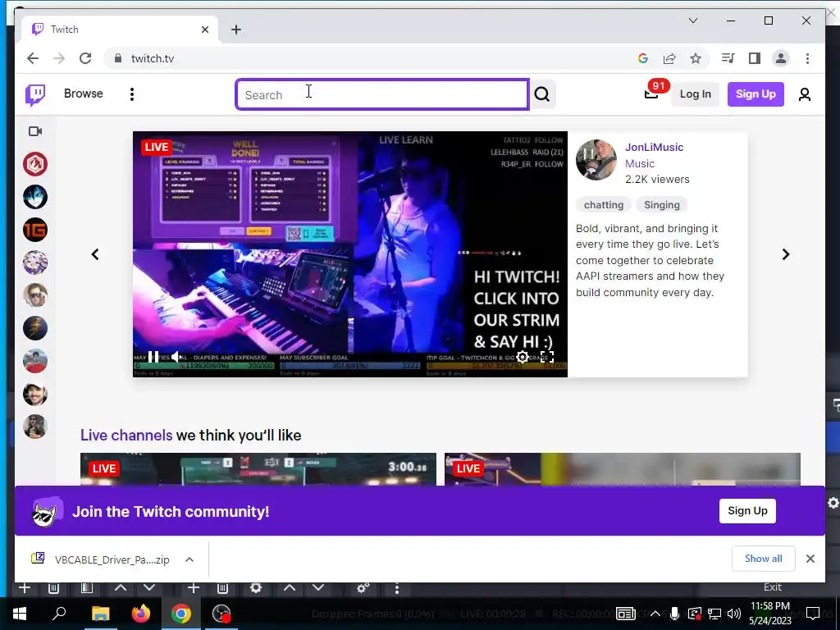The height and width of the screenshot is (630, 840).
Task: Open the JonLiMusic channel link
Action: click(x=654, y=148)
